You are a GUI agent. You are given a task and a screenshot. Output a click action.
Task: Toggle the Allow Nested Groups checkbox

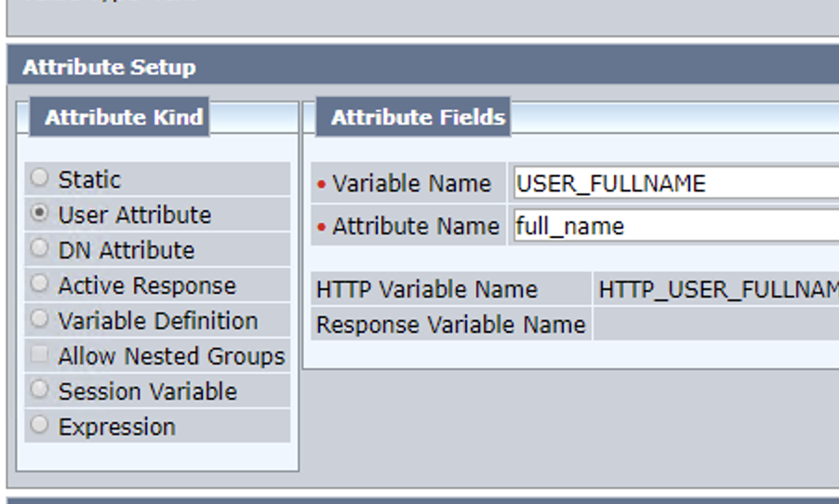coord(39,354)
